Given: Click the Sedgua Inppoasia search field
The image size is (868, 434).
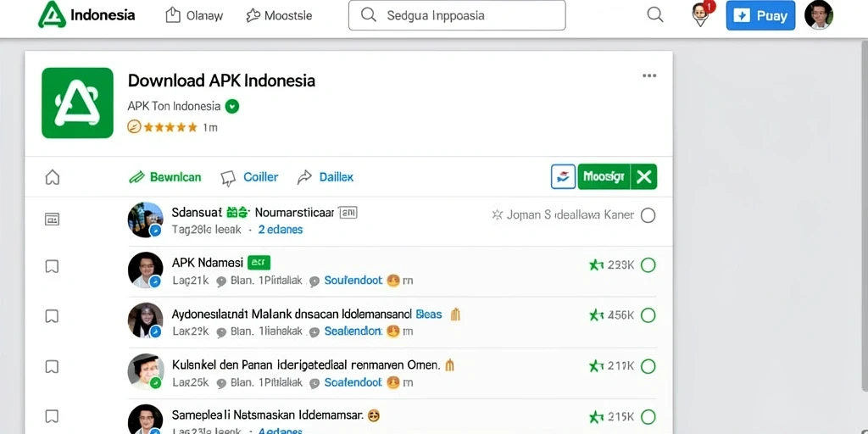Looking at the screenshot, I should [457, 15].
